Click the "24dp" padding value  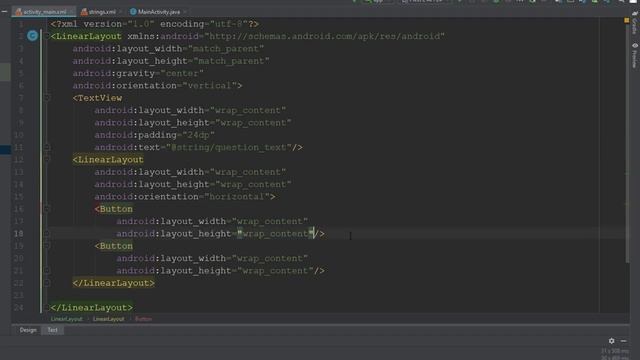click(x=198, y=135)
